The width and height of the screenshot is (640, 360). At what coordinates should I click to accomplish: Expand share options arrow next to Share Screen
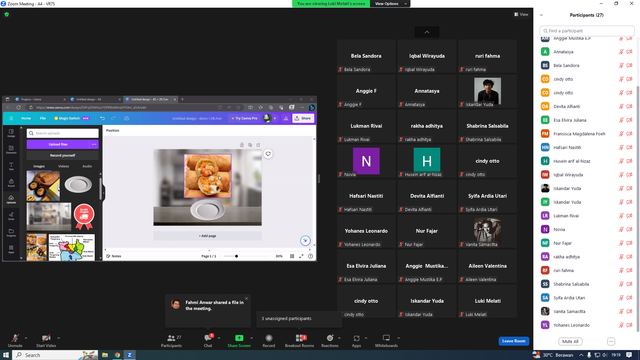(251, 338)
